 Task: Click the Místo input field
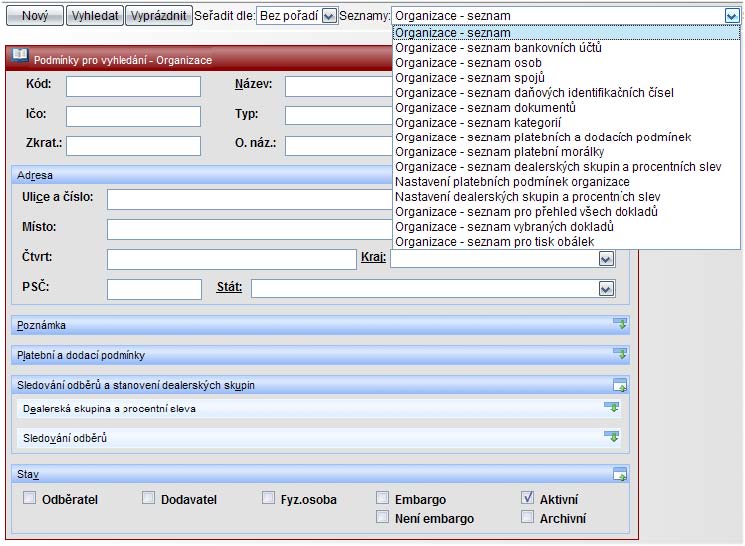250,230
